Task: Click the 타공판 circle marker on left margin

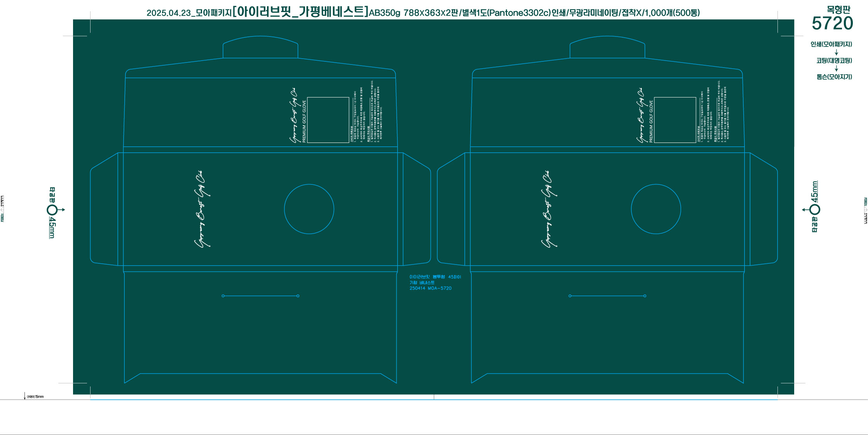Action: (52, 210)
